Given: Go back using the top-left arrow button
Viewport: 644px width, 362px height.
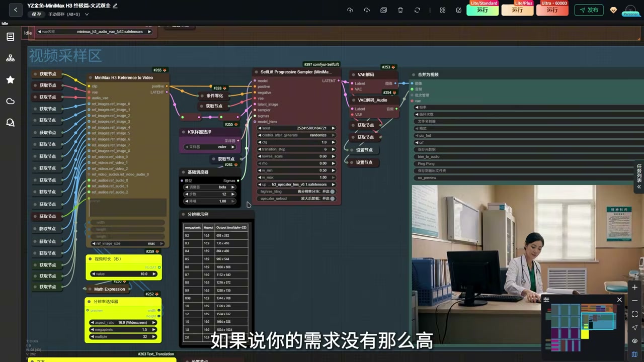Looking at the screenshot, I should pyautogui.click(x=16, y=10).
